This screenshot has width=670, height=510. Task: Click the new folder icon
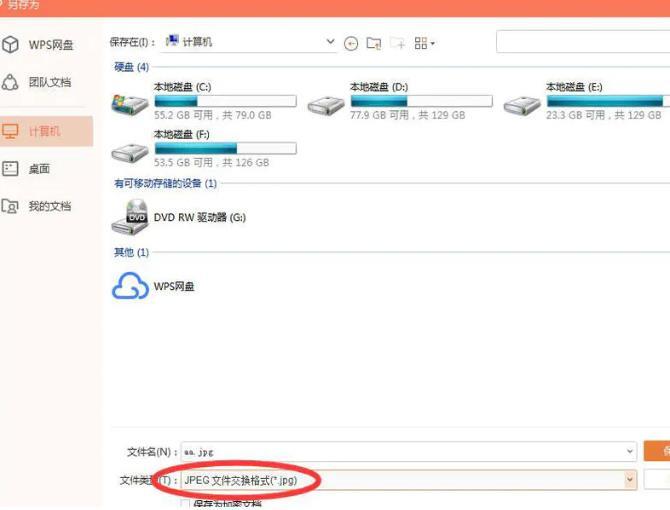[397, 43]
